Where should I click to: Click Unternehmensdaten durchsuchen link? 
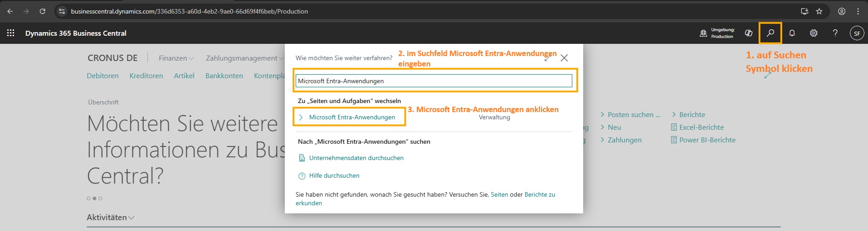356,158
